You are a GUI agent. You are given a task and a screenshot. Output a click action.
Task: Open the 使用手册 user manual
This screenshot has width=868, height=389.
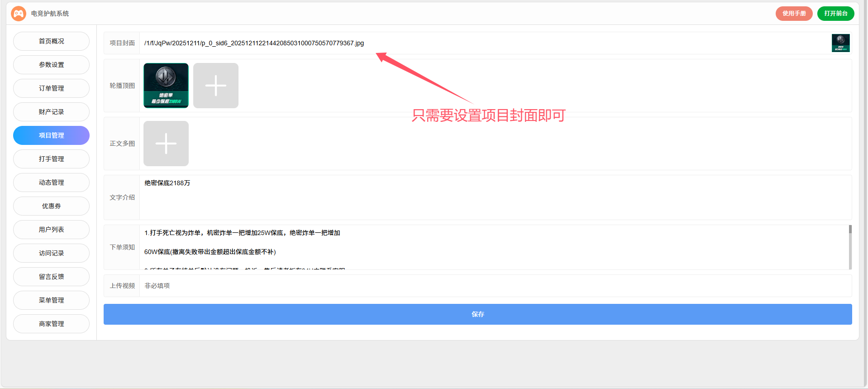[x=794, y=14]
